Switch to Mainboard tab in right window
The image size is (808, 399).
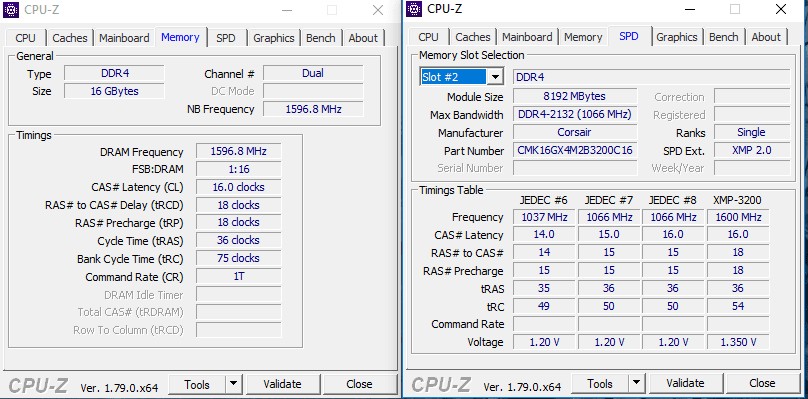pyautogui.click(x=527, y=37)
